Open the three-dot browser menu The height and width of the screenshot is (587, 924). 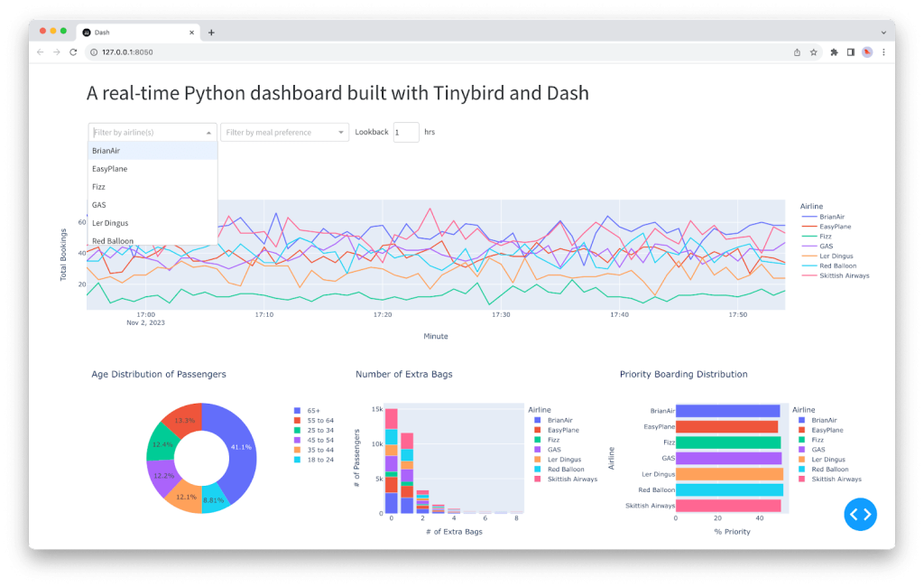(882, 52)
